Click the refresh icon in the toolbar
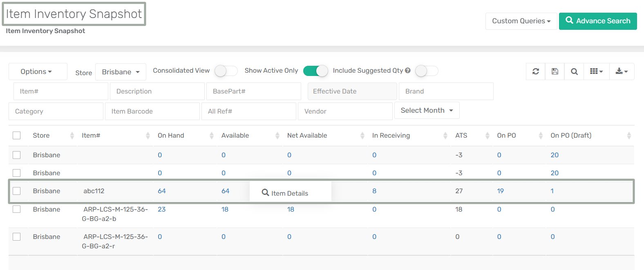The image size is (644, 270). (535, 71)
